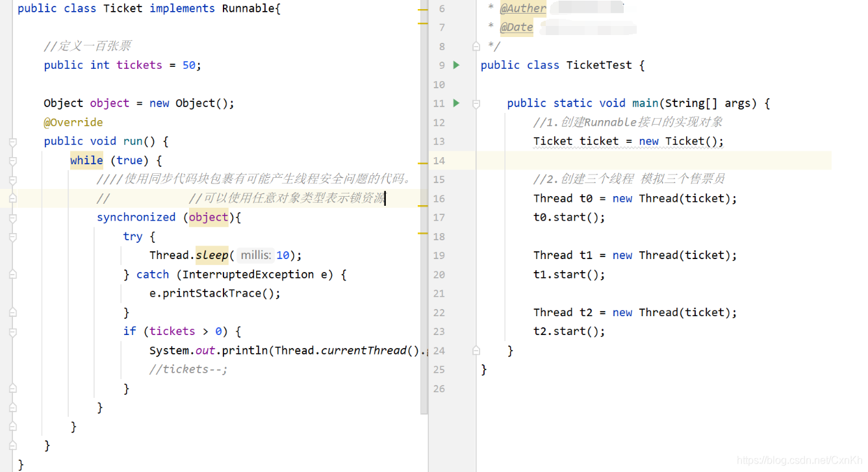Screen dimensions: 868x472
Task: Click the @Override annotation
Action: (73, 122)
